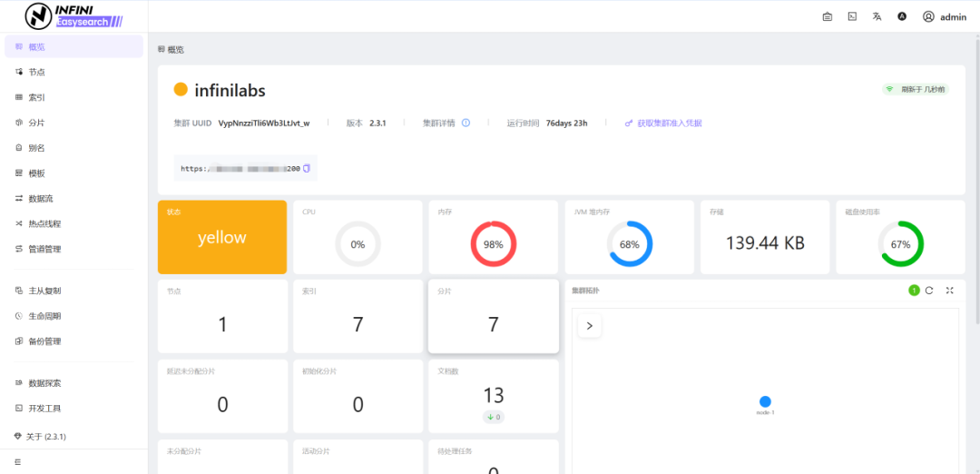Click the 概览 breadcrumb above the cluster card

[x=171, y=49]
